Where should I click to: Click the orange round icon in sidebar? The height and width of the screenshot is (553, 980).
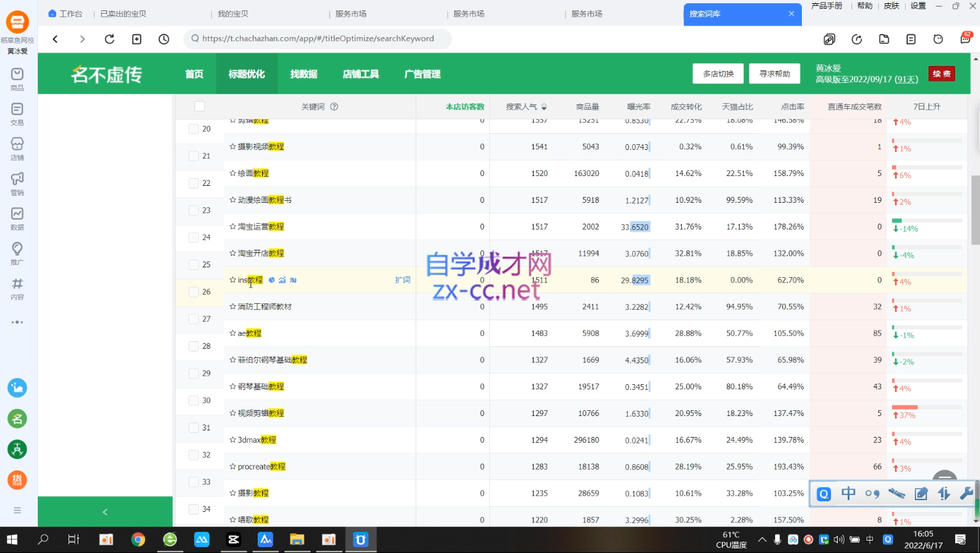point(18,481)
